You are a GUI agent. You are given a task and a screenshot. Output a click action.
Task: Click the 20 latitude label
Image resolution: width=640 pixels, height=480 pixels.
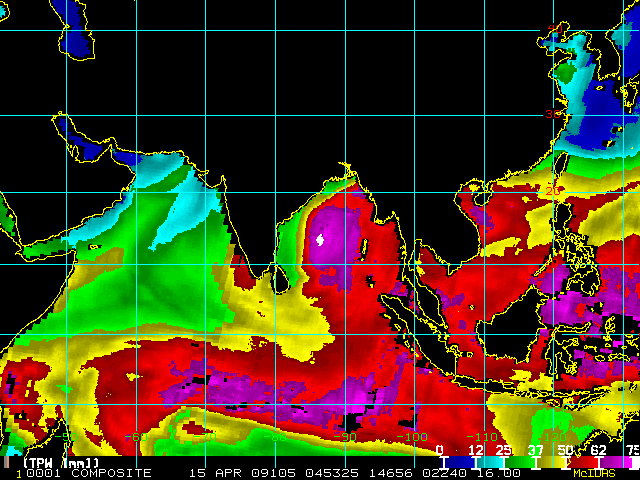coord(553,191)
